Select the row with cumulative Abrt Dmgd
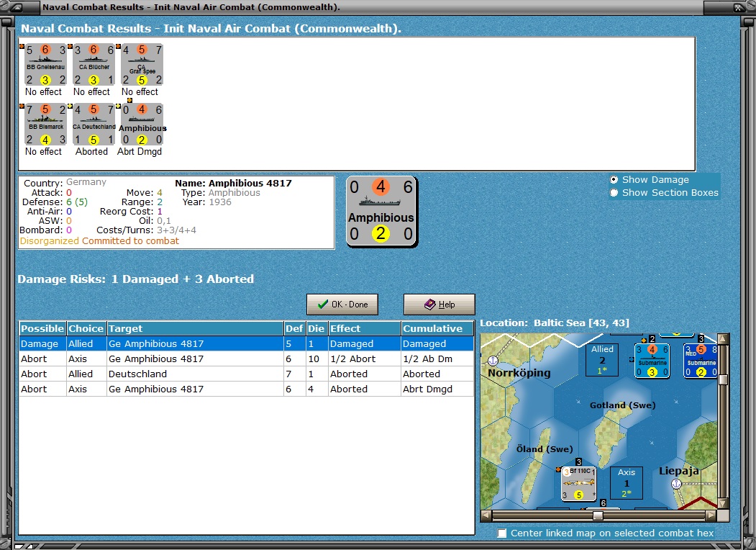The image size is (756, 550). point(247,389)
